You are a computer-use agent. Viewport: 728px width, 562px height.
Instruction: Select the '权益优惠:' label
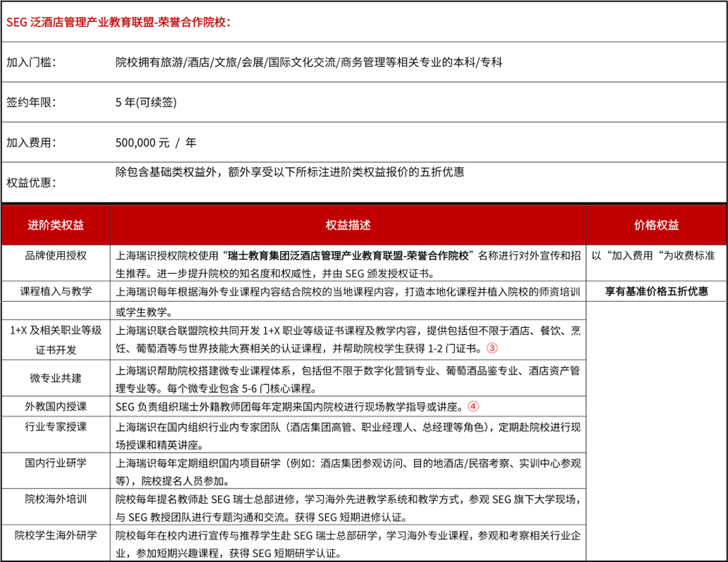coord(31,183)
